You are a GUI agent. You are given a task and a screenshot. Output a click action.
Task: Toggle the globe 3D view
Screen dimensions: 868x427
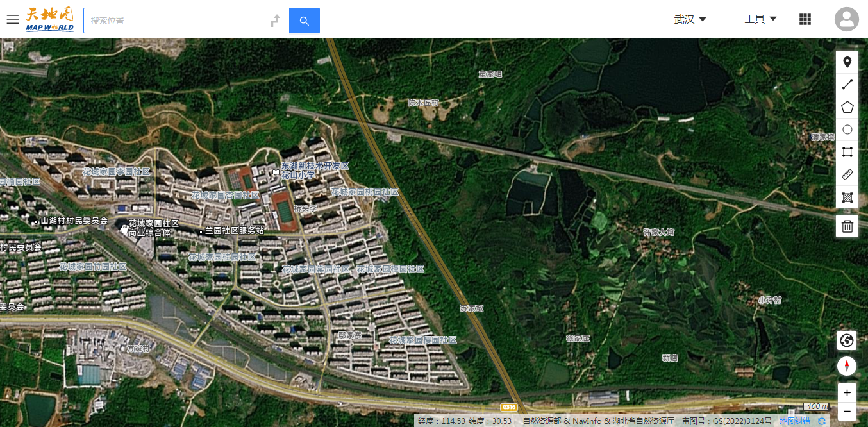pos(847,340)
